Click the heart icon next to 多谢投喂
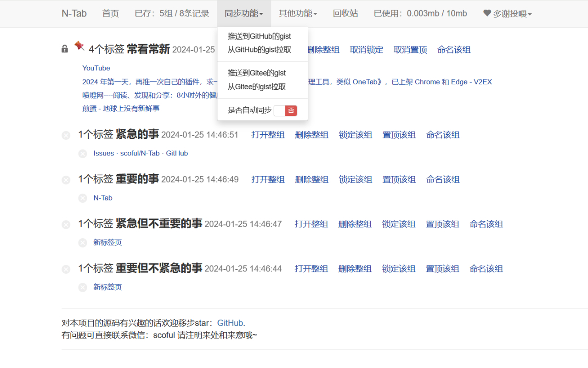This screenshot has width=588, height=368. tap(487, 13)
